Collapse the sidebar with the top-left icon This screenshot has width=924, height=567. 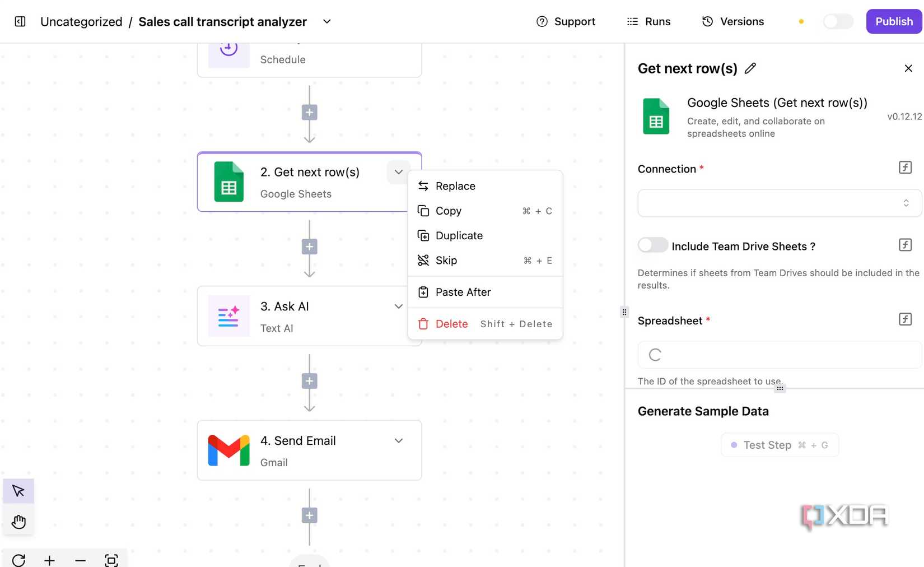[19, 21]
